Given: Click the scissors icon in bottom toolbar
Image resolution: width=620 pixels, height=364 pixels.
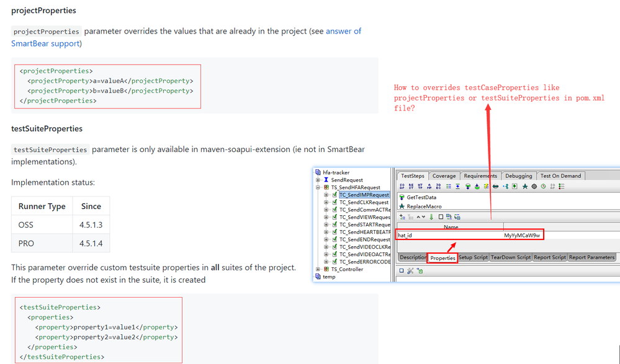Looking at the screenshot, I should click(x=410, y=271).
